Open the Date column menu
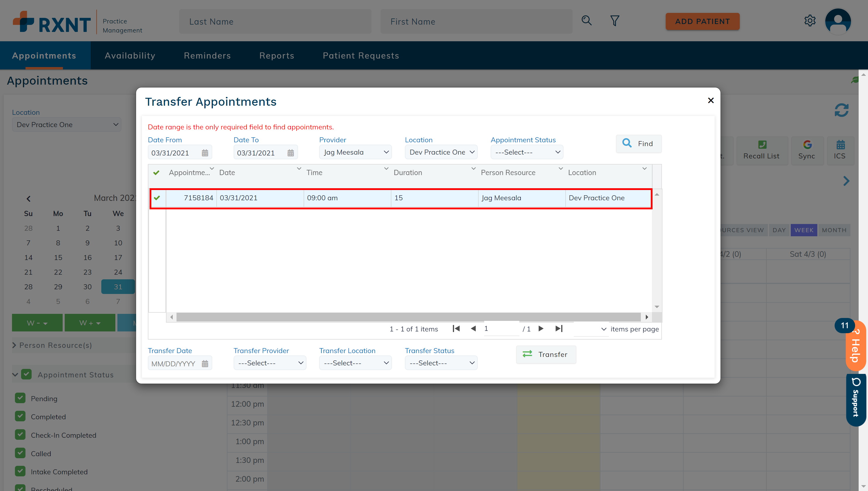The image size is (868, 491). click(x=299, y=168)
